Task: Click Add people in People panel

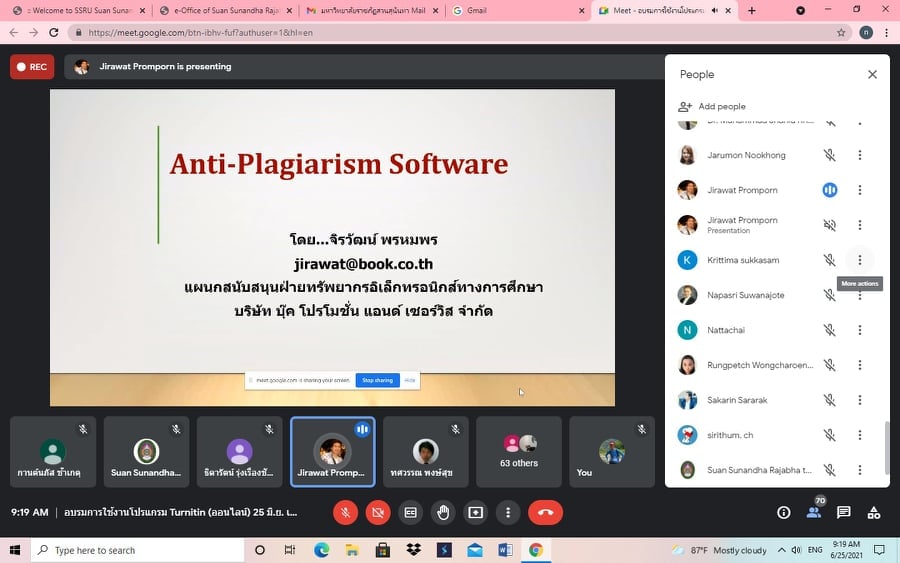Action: tap(712, 106)
